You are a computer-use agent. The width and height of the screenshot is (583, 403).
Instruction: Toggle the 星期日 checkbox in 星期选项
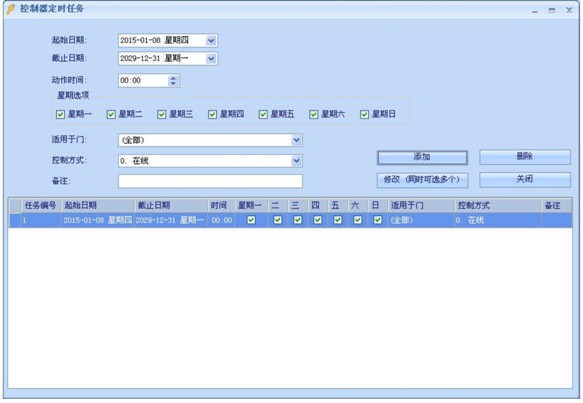(x=364, y=115)
